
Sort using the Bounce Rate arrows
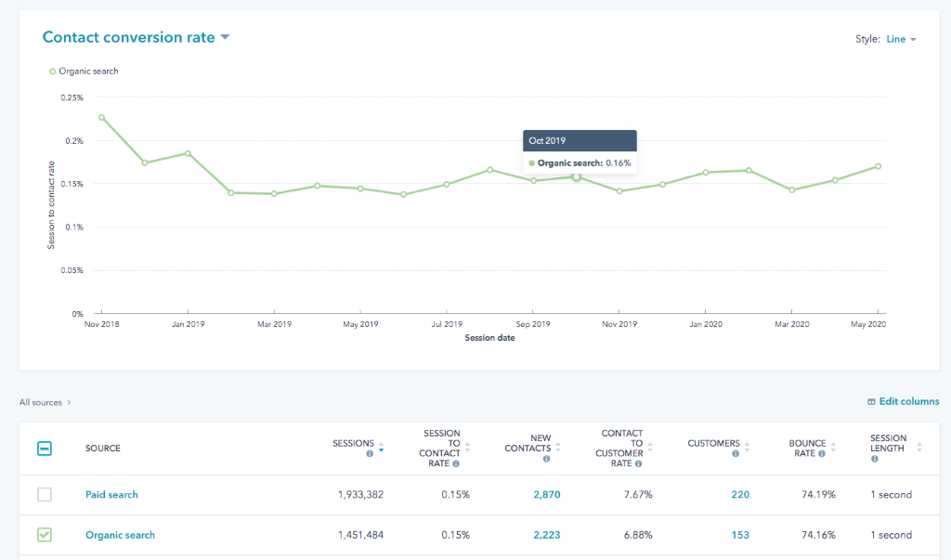coord(833,448)
